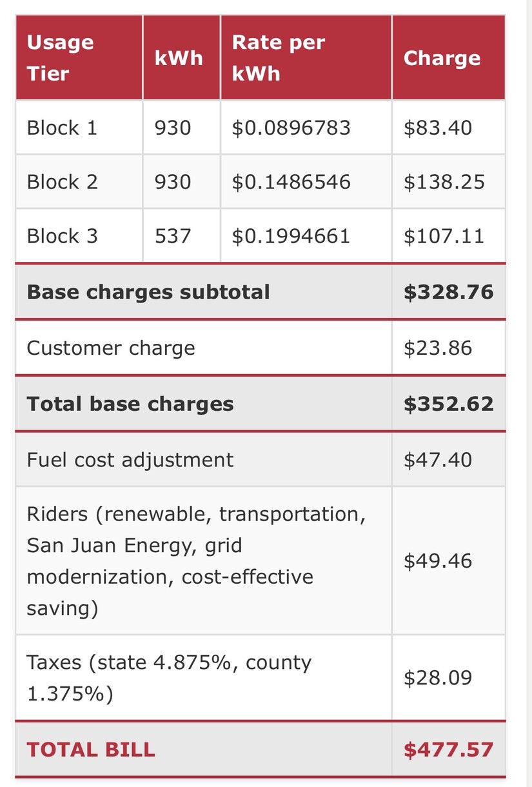Viewport: 532px width, 787px height.
Task: Click the Block 1 row label
Action: coord(62,128)
